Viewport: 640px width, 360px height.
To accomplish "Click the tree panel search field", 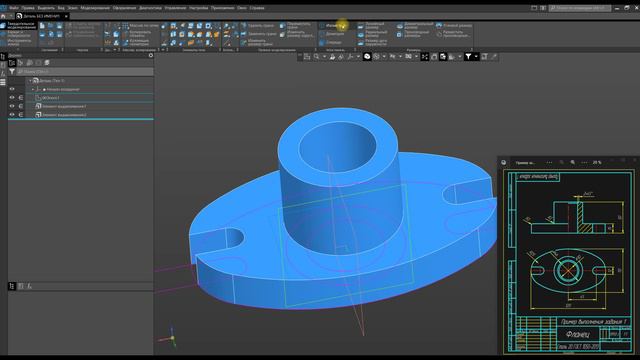I will [85, 72].
